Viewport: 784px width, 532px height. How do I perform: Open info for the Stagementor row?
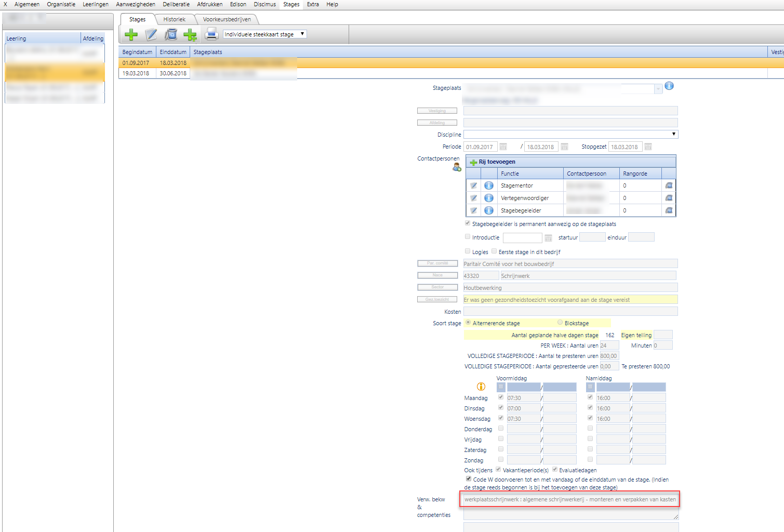[489, 185]
